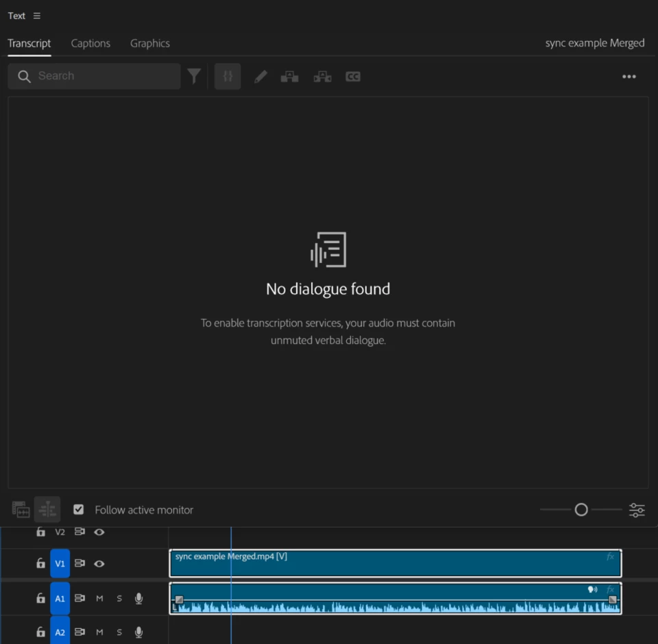Click the transcript view options icon

pyautogui.click(x=21, y=509)
